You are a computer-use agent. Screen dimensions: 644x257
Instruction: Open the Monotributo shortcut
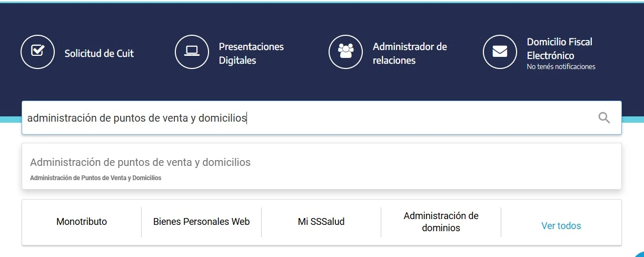[82, 222]
